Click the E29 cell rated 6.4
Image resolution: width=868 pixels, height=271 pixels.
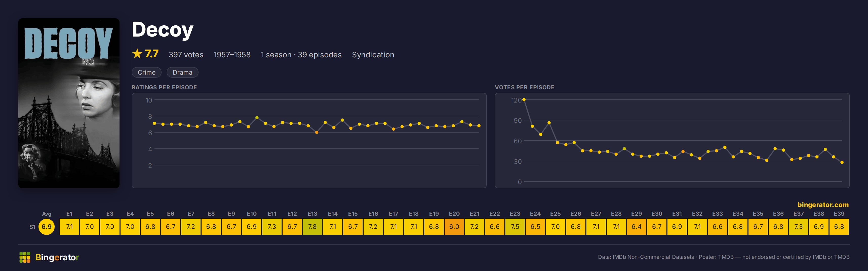637,227
